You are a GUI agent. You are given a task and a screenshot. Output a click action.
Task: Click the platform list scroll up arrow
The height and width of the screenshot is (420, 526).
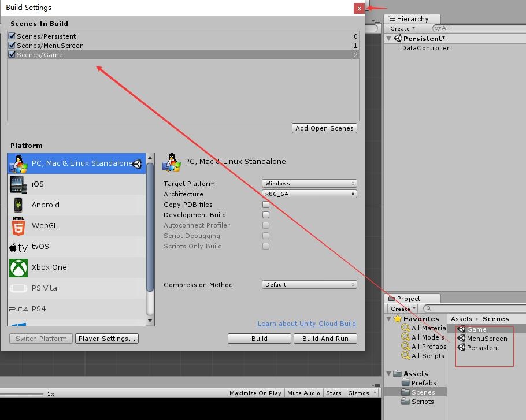click(150, 158)
